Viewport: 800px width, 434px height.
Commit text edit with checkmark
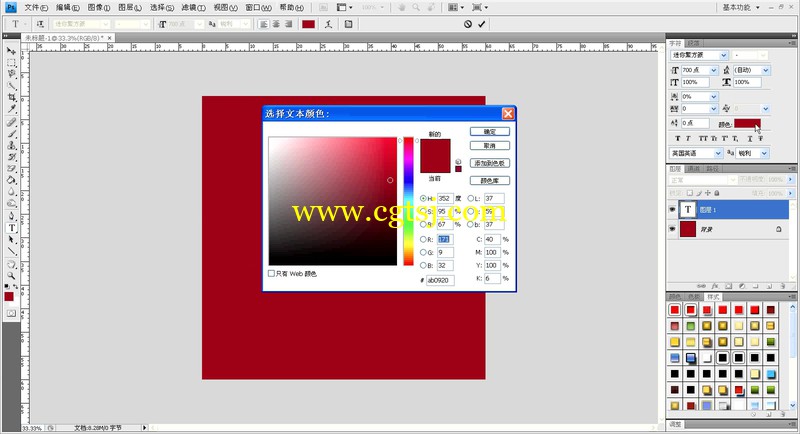click(x=482, y=24)
